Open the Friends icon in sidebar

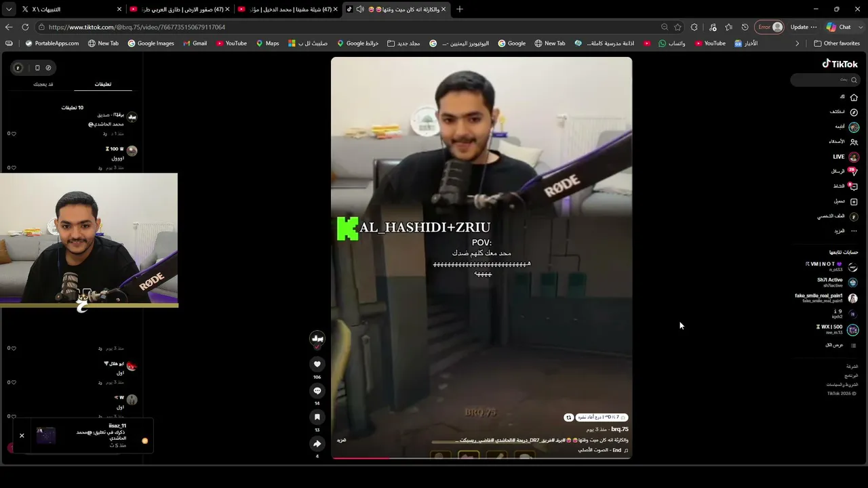(854, 142)
